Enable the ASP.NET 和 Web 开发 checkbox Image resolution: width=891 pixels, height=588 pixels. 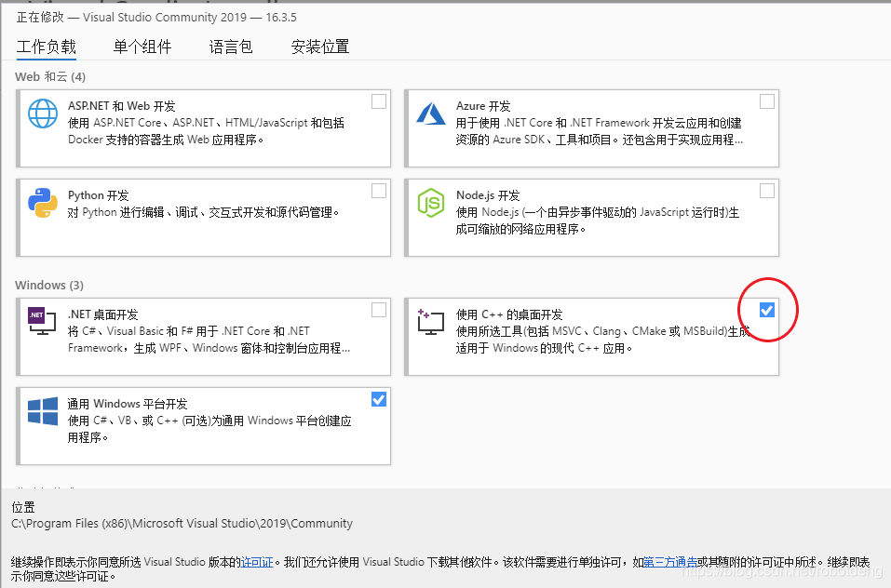click(379, 101)
